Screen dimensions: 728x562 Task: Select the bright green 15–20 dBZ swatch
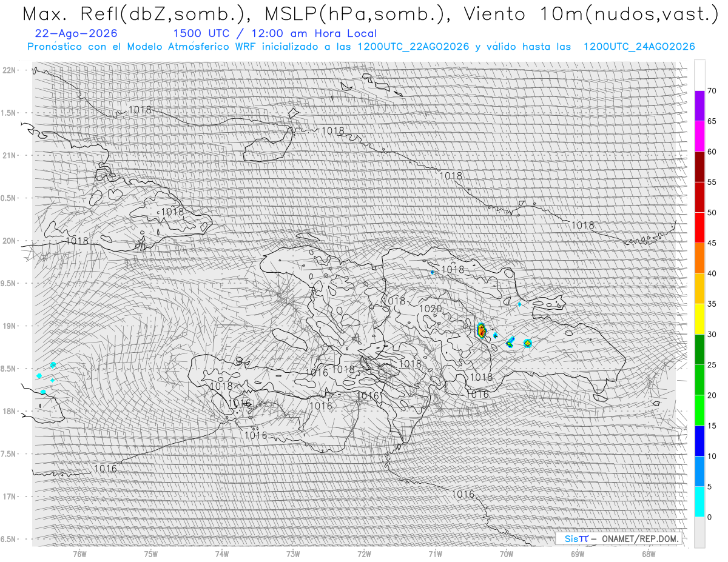[699, 410]
